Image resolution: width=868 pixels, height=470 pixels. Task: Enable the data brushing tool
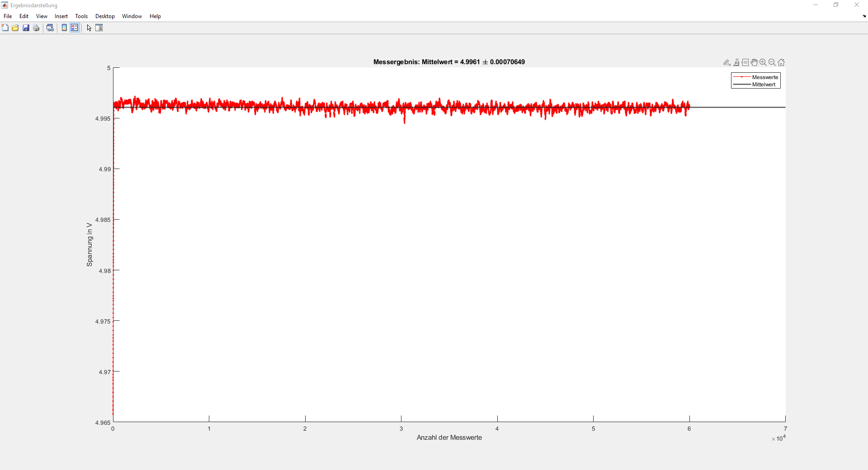(736, 62)
